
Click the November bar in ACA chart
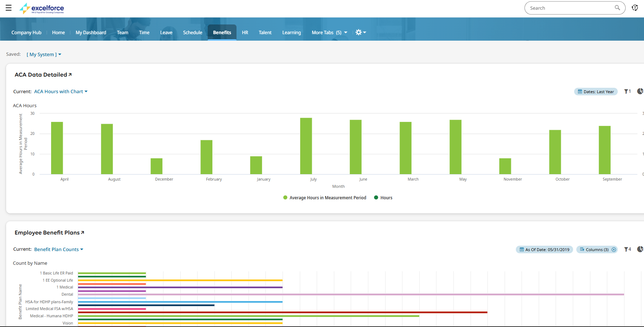tap(505, 166)
